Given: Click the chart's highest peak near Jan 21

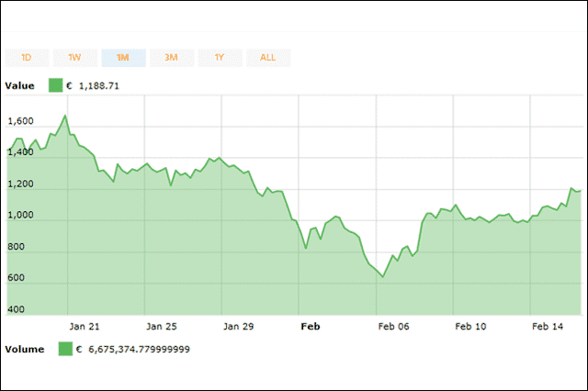Looking at the screenshot, I should [x=65, y=116].
